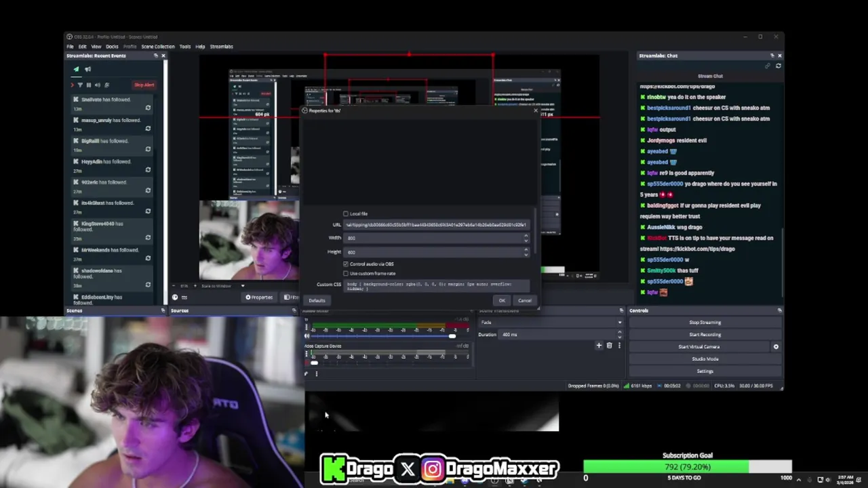Mute the tts audio mixer channel
This screenshot has width=868, height=488.
pyautogui.click(x=307, y=335)
